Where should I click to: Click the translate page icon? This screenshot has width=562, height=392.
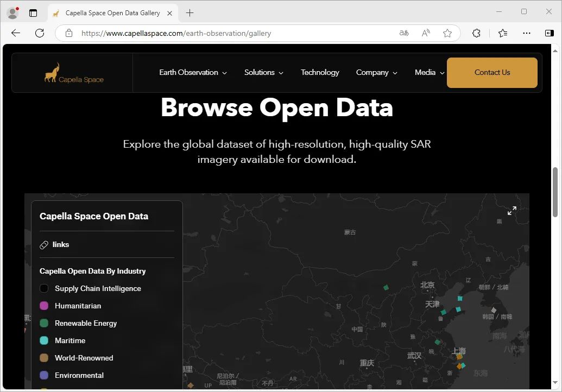404,33
